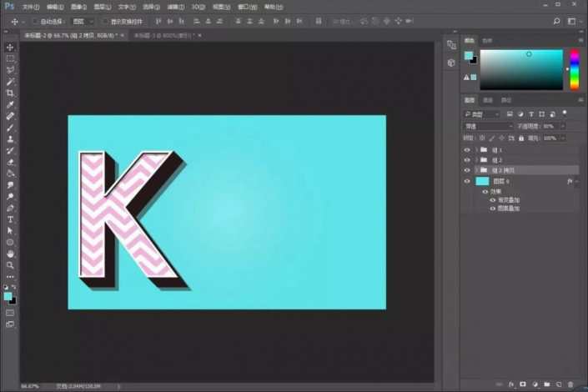Click the foreground color swatch in toolbar
Image resolution: width=588 pixels, height=392 pixels.
click(x=8, y=296)
